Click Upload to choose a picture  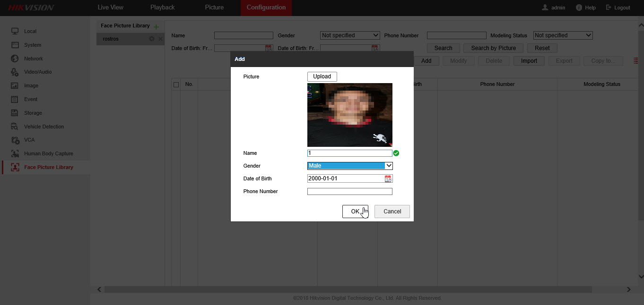coord(322,76)
